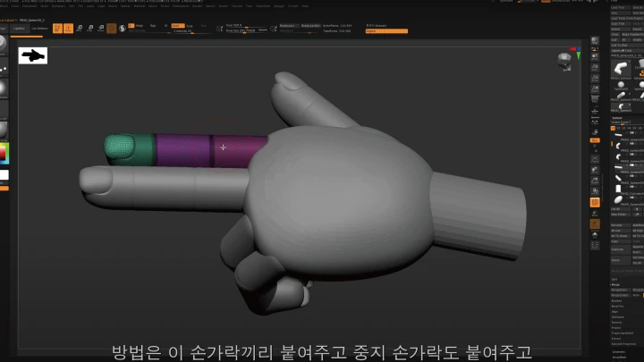The image size is (644, 362).
Task: Open the current brush thumbnail on left shelf
Action: click(3, 44)
